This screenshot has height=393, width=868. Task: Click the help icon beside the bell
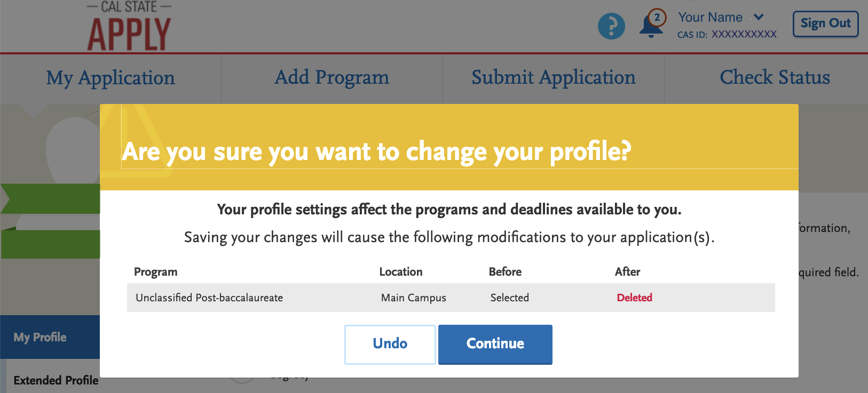pyautogui.click(x=611, y=25)
